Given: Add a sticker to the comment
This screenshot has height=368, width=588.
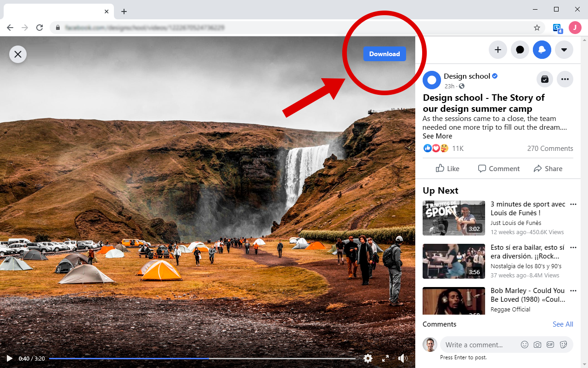Looking at the screenshot, I should [563, 344].
